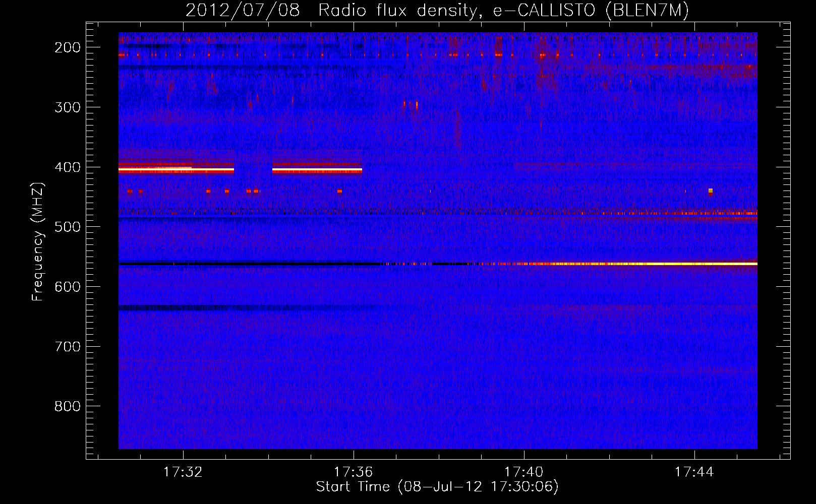This screenshot has width=816, height=504.
Task: Click the yellow-green spot near 440 MHz at 17:44
Action: 711,191
